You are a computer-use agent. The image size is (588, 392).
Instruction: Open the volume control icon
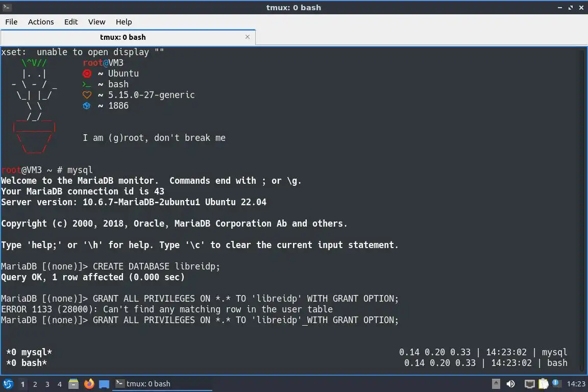510,384
